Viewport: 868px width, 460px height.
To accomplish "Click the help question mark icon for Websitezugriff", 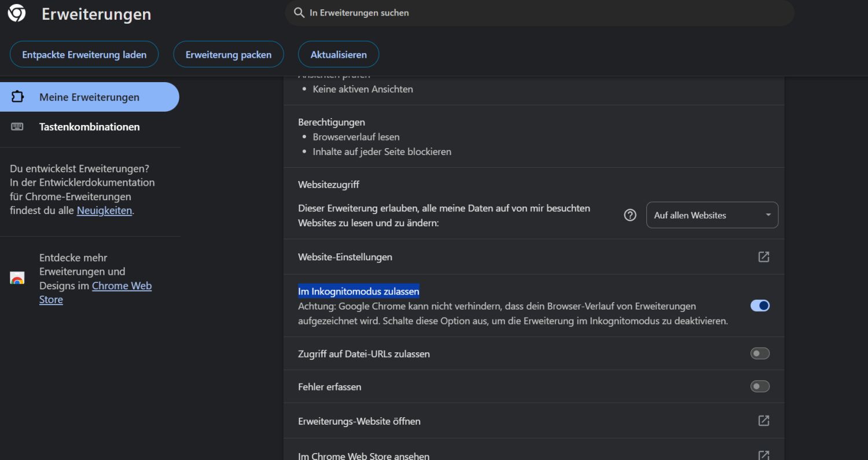I will pos(630,215).
